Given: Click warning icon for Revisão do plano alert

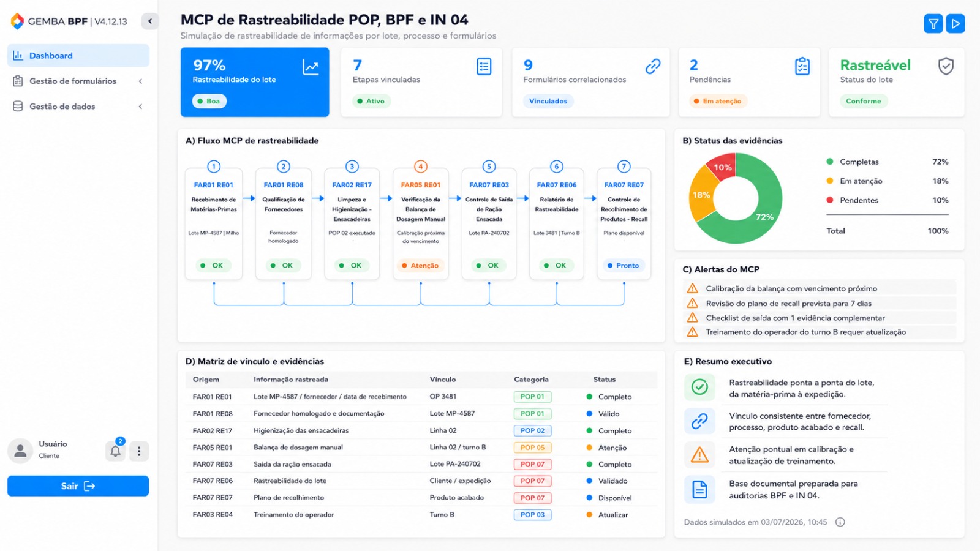Looking at the screenshot, I should tap(693, 303).
